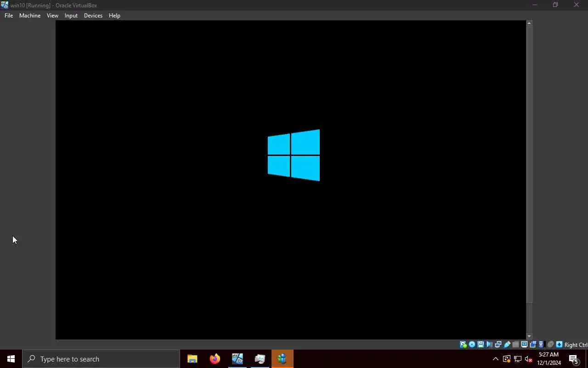Click the display monitor indicator
The width and height of the screenshot is (588, 368).
(524, 345)
